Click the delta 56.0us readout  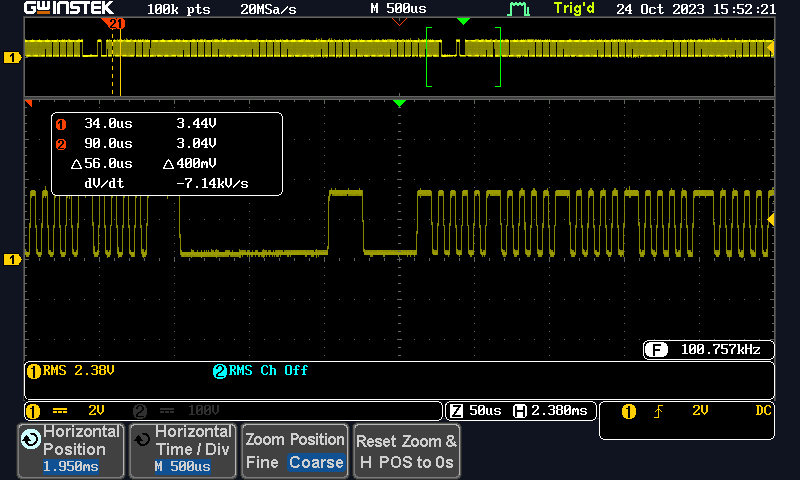click(102, 164)
